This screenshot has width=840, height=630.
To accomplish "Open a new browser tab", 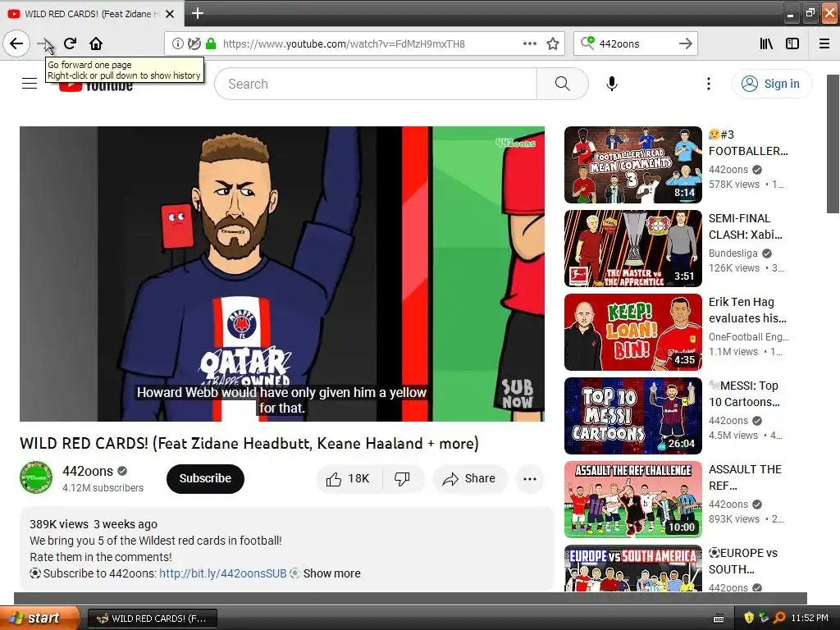I will pos(197,13).
